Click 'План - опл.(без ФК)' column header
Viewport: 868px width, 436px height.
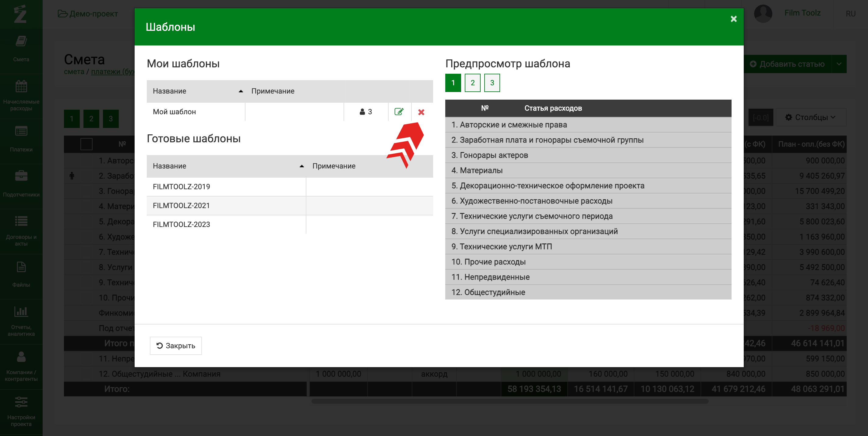tap(811, 144)
